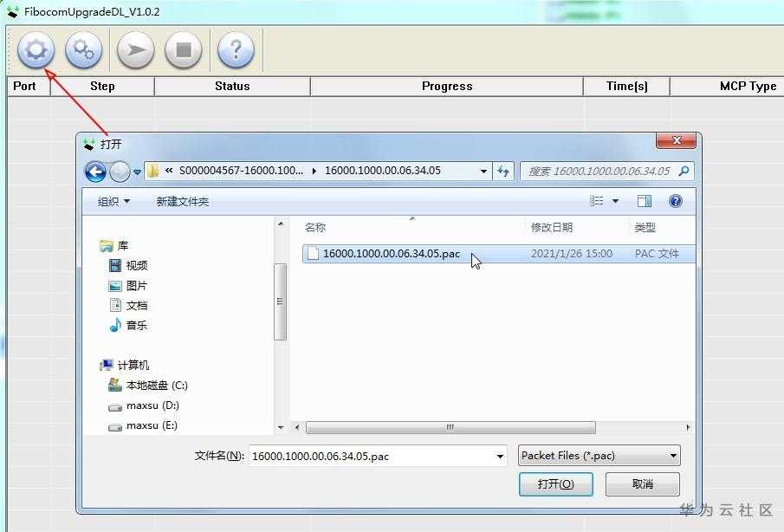The image size is (784, 532).
Task: Click the Time(s) column header
Action: (627, 86)
